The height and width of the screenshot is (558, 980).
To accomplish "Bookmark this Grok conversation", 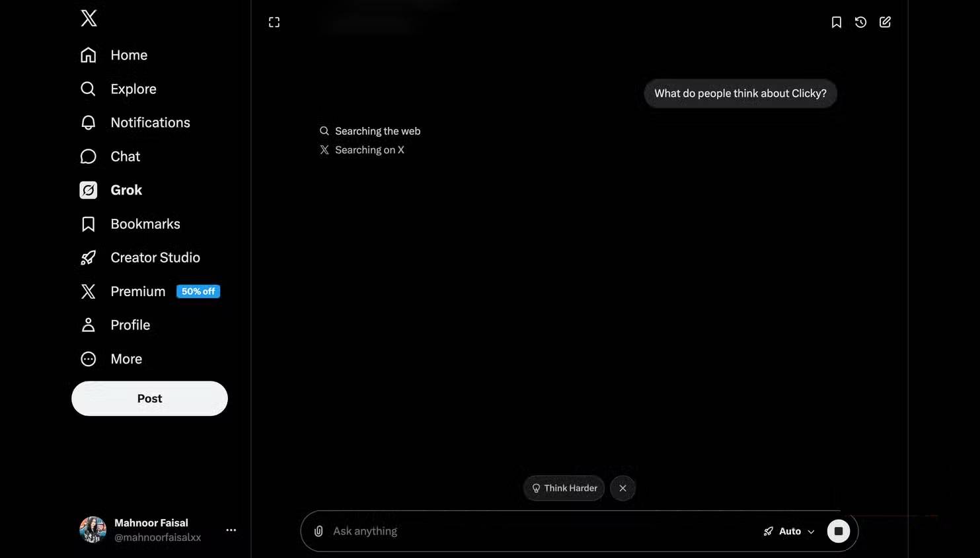I will (x=836, y=22).
